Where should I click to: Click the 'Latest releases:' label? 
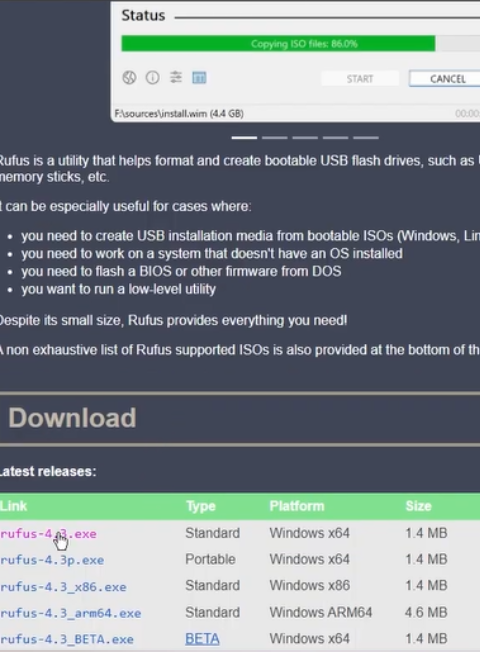tap(48, 472)
